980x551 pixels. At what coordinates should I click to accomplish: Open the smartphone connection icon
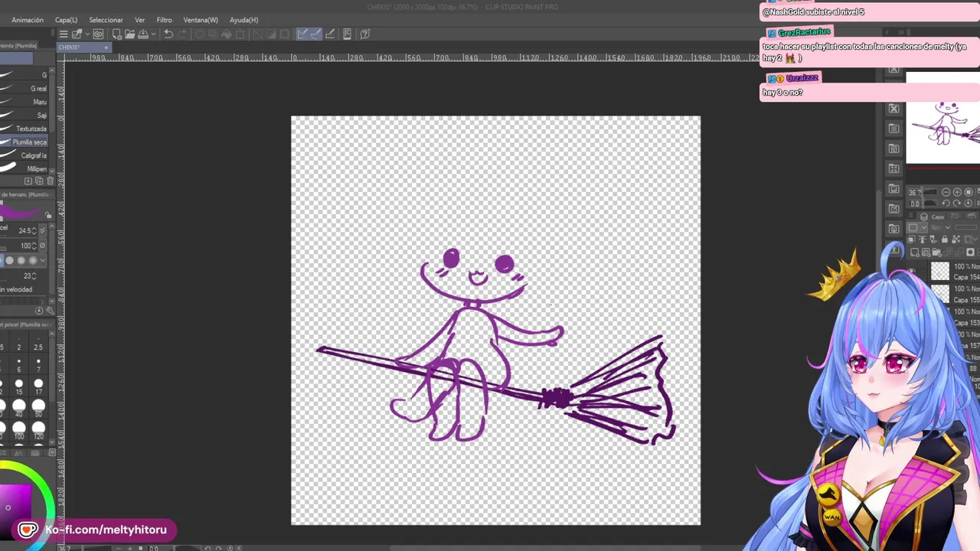click(347, 34)
